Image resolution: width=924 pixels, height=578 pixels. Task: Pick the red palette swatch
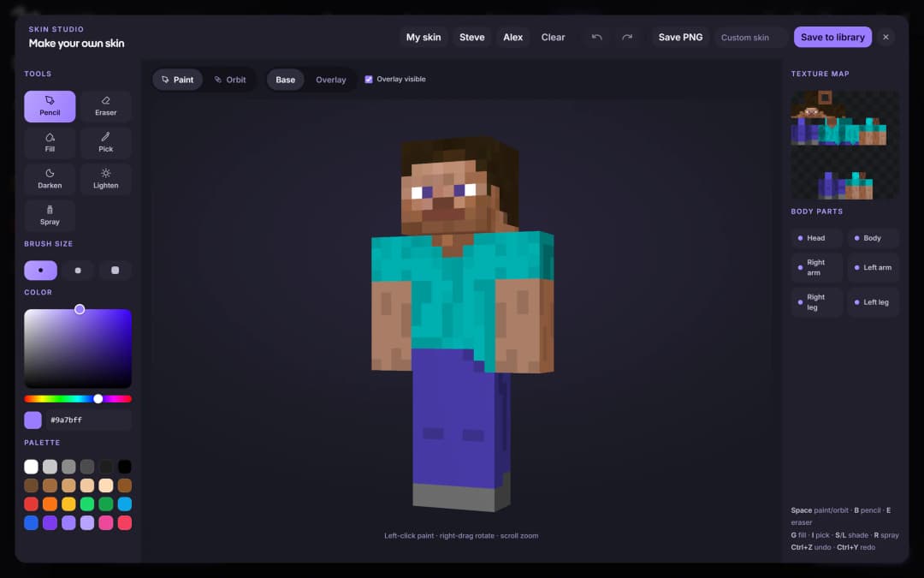pyautogui.click(x=32, y=504)
